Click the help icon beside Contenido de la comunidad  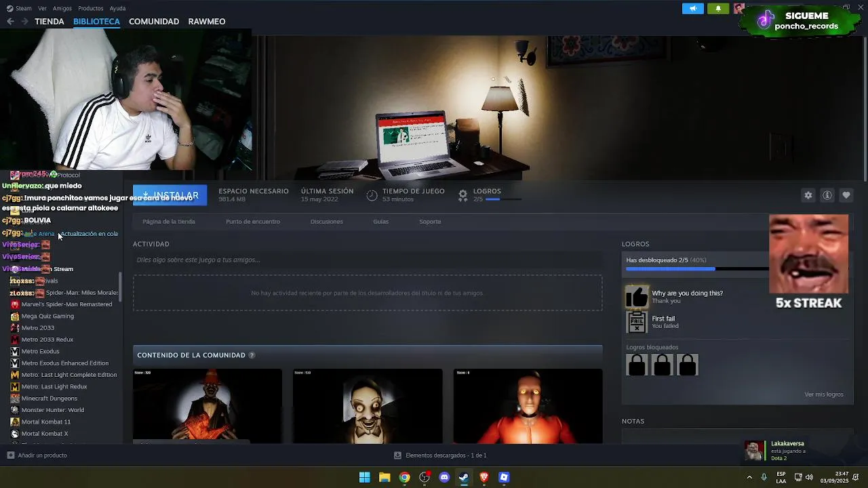click(x=252, y=355)
